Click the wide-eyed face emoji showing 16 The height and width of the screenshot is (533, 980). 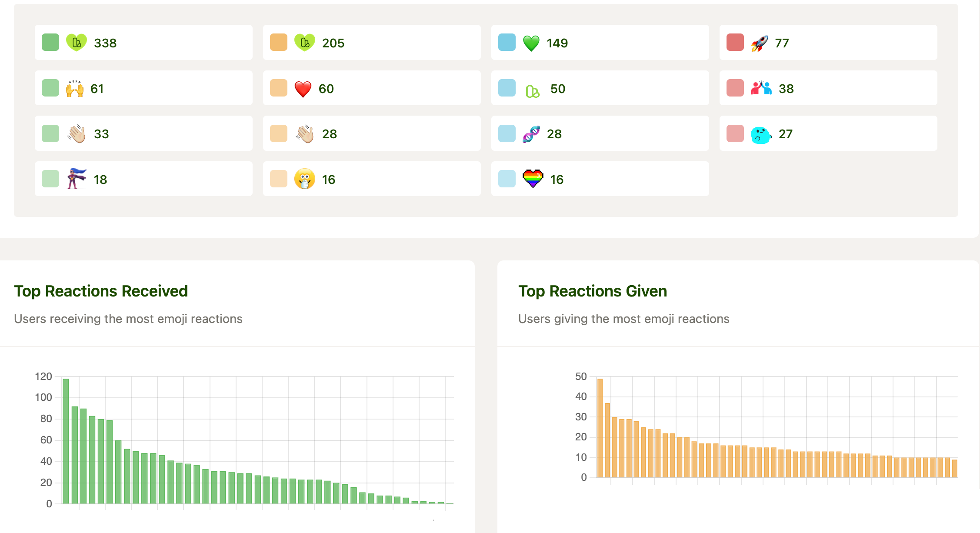(304, 179)
